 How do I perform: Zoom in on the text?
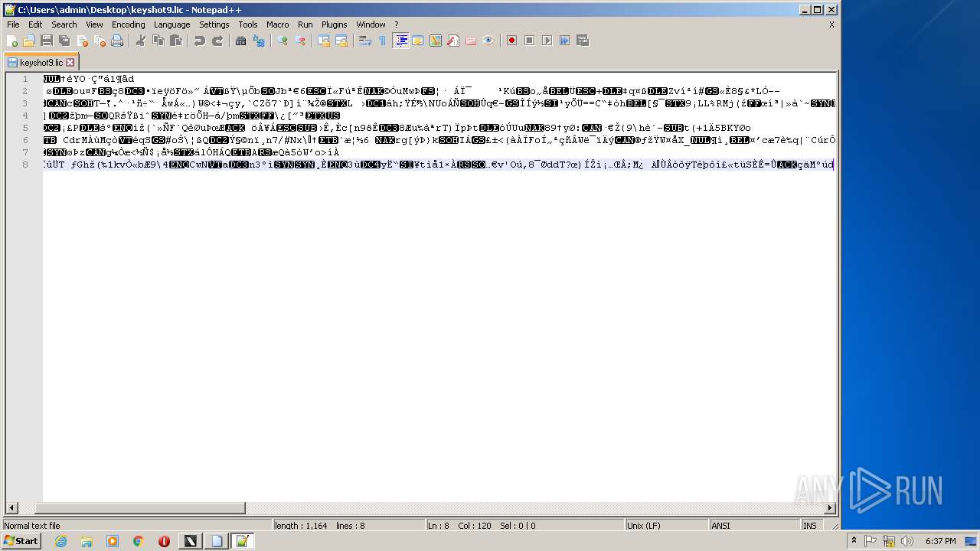pos(283,41)
